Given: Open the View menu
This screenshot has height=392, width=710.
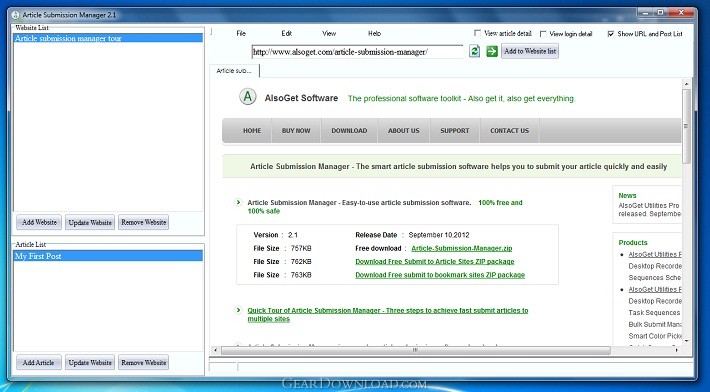Looking at the screenshot, I should pos(329,33).
